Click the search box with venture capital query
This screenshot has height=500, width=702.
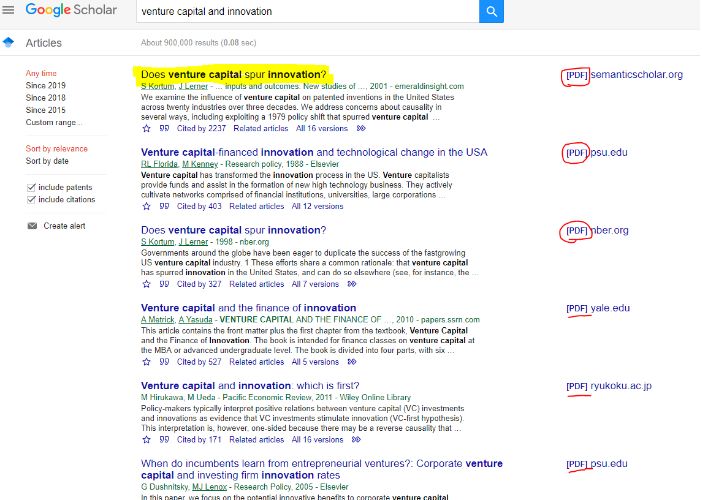[308, 11]
